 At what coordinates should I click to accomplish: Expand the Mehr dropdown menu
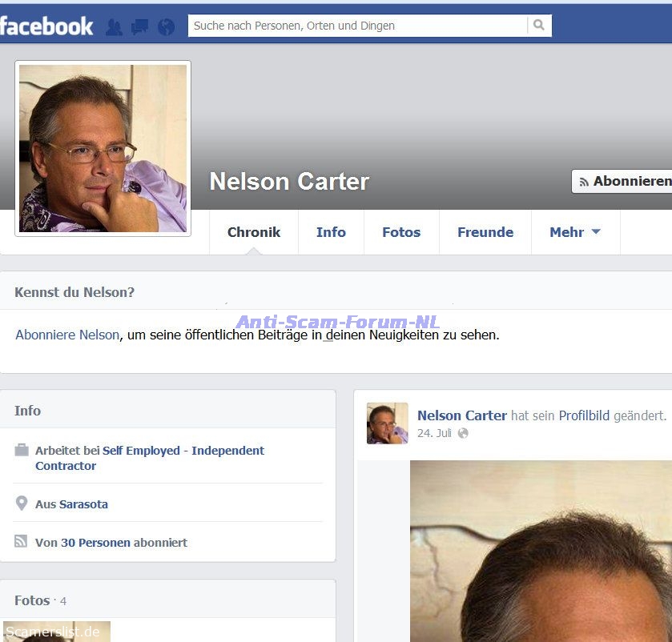click(575, 232)
